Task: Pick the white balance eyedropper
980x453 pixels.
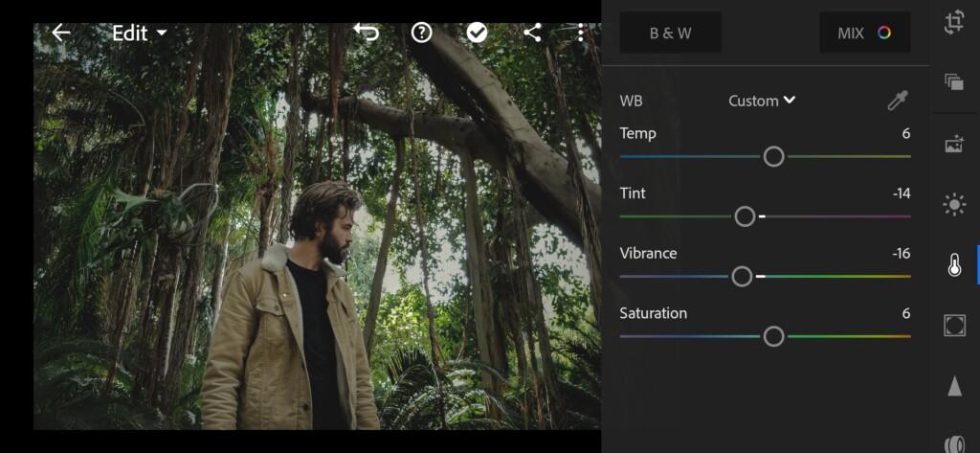Action: pyautogui.click(x=898, y=101)
